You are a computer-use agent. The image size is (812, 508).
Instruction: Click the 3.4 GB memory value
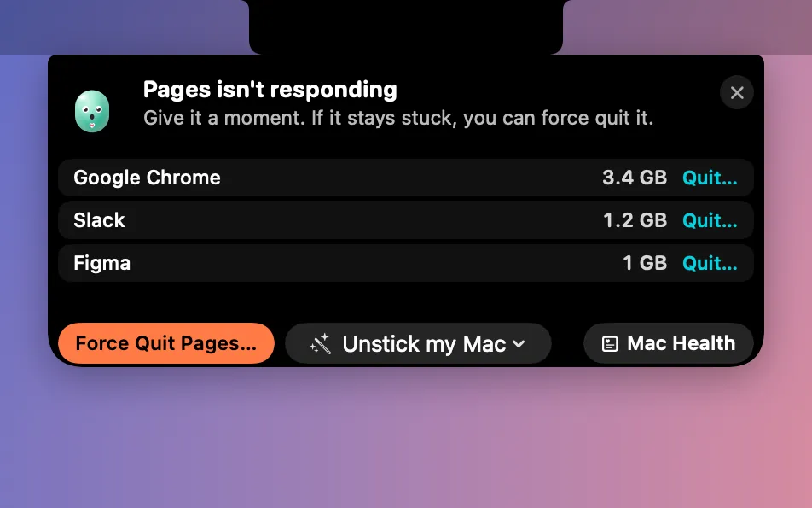pos(635,178)
